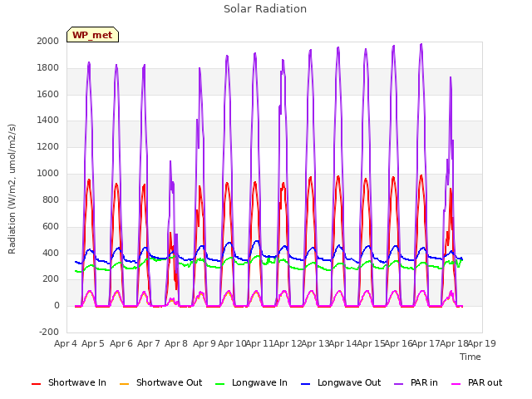Click the Time x-axis title
Image resolution: width=532 pixels, height=399 pixels.
point(470,357)
